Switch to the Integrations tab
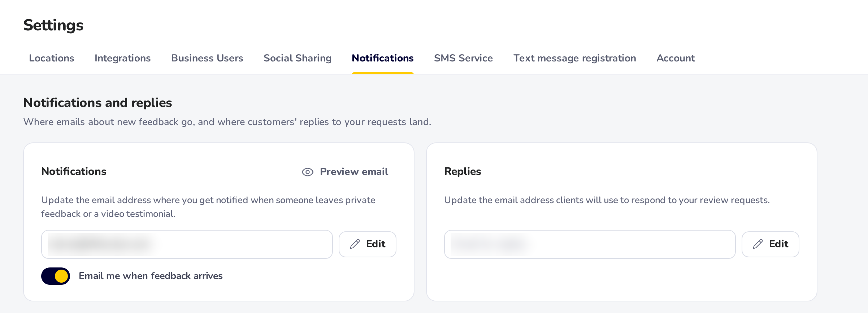 [x=123, y=58]
